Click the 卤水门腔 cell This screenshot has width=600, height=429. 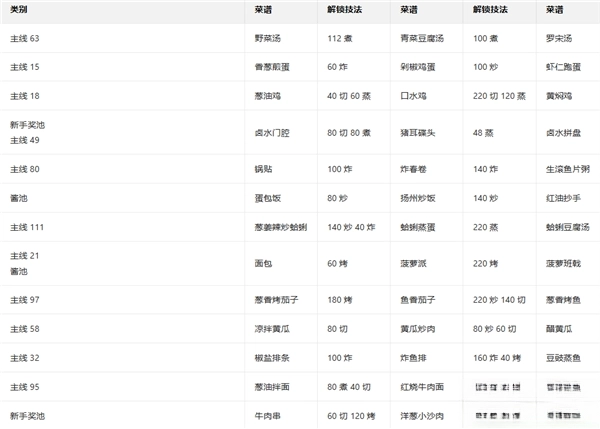273,132
